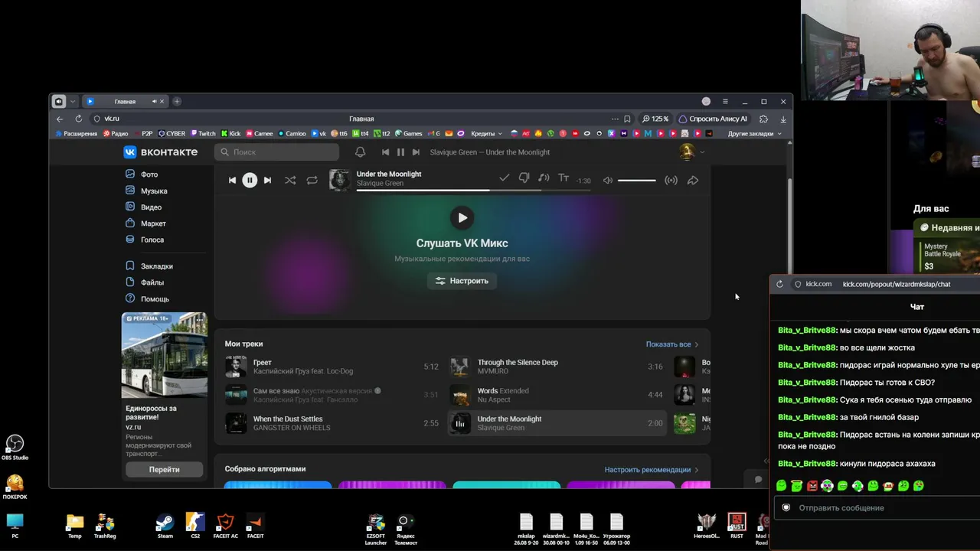Open Голоса in the VK sidebar
Screen dimensions: 980x551
(152, 240)
